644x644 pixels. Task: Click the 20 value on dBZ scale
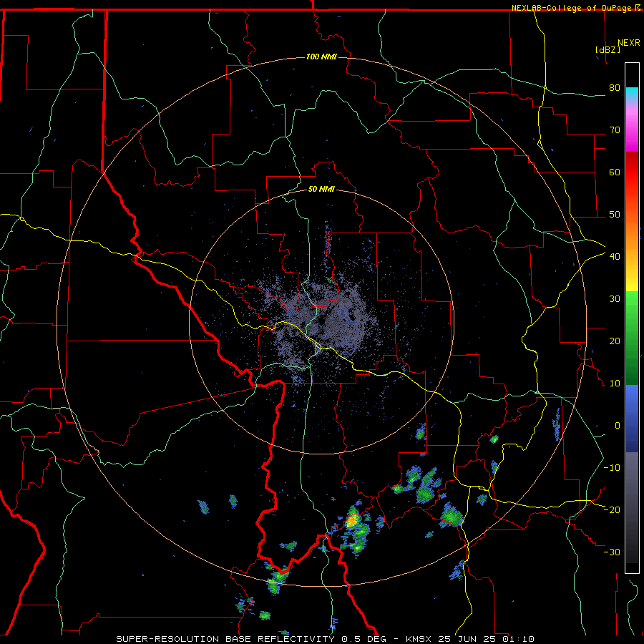click(x=615, y=341)
